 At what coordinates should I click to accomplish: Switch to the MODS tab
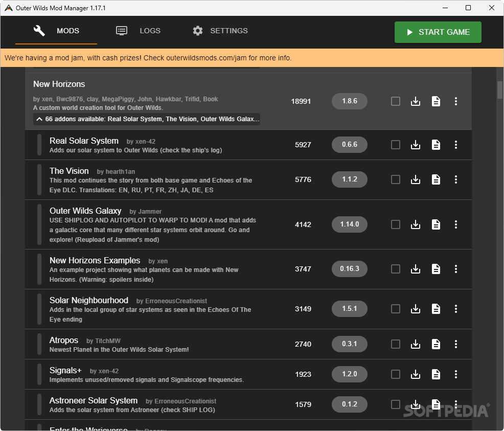(x=56, y=31)
